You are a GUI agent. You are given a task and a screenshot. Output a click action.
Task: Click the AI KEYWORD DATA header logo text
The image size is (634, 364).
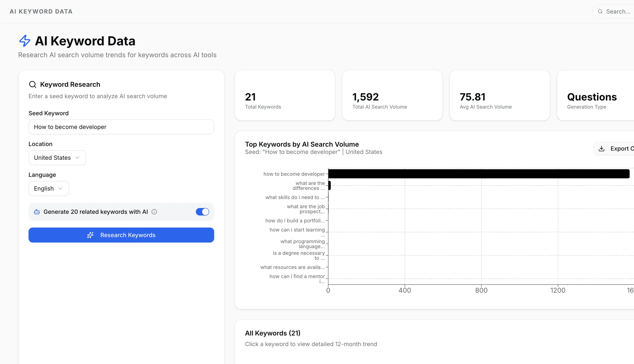(41, 11)
